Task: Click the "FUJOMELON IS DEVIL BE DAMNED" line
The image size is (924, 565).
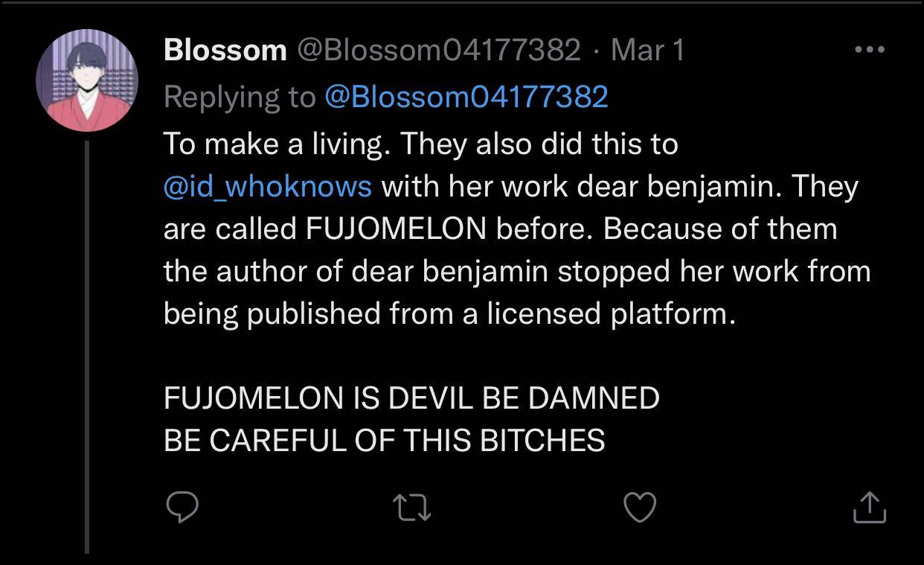Action: click(x=411, y=398)
